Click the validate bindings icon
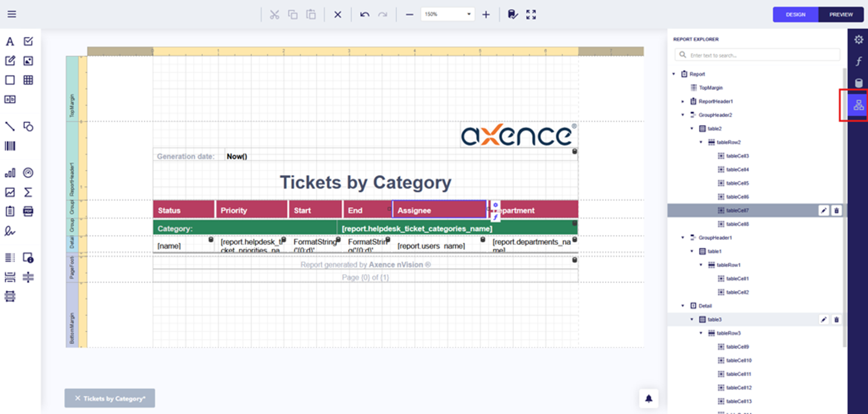The width and height of the screenshot is (868, 414). point(512,15)
